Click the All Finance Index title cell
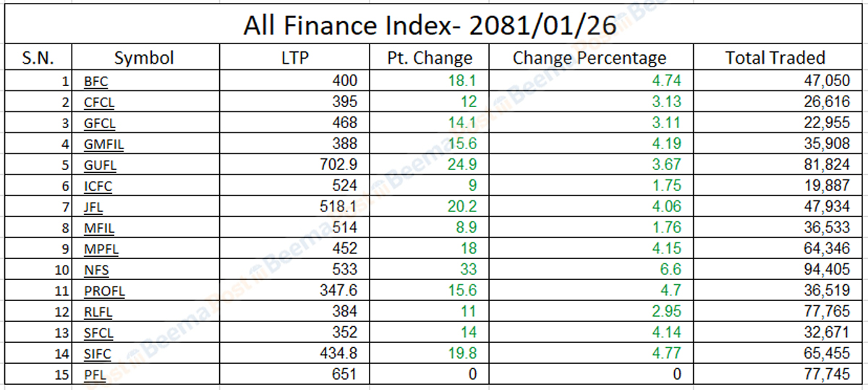The height and width of the screenshot is (390, 868). 430,26
